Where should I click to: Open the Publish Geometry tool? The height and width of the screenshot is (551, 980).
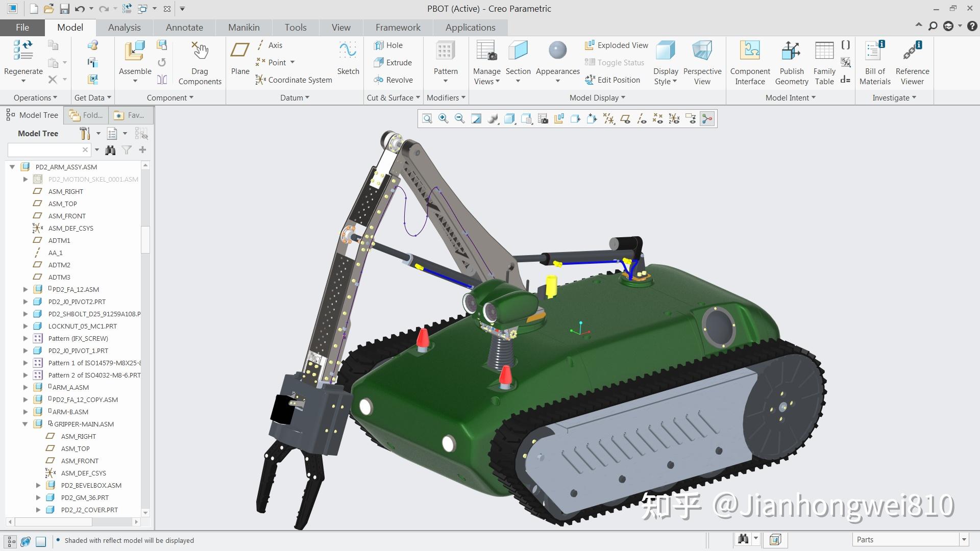tap(791, 61)
